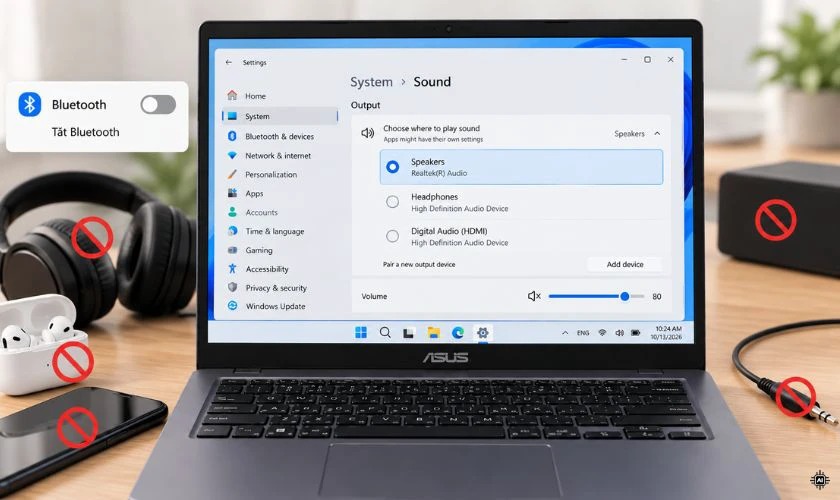Click the Privacy & security shield icon
This screenshot has width=840, height=500.
(232, 287)
